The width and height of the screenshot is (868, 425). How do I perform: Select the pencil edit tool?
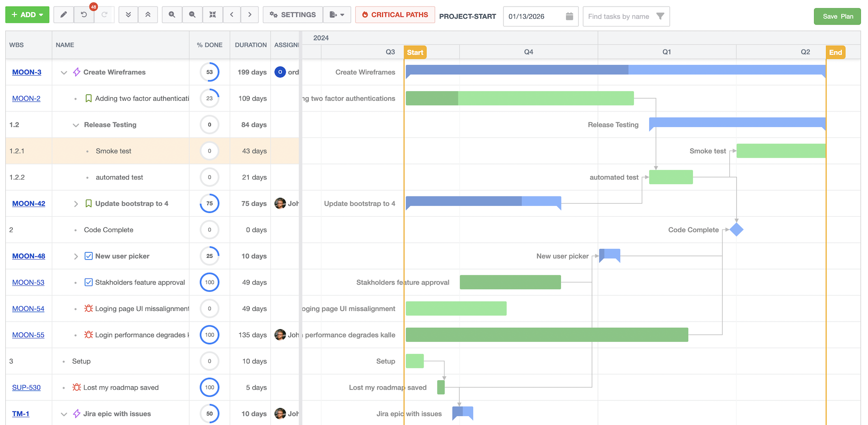tap(63, 15)
